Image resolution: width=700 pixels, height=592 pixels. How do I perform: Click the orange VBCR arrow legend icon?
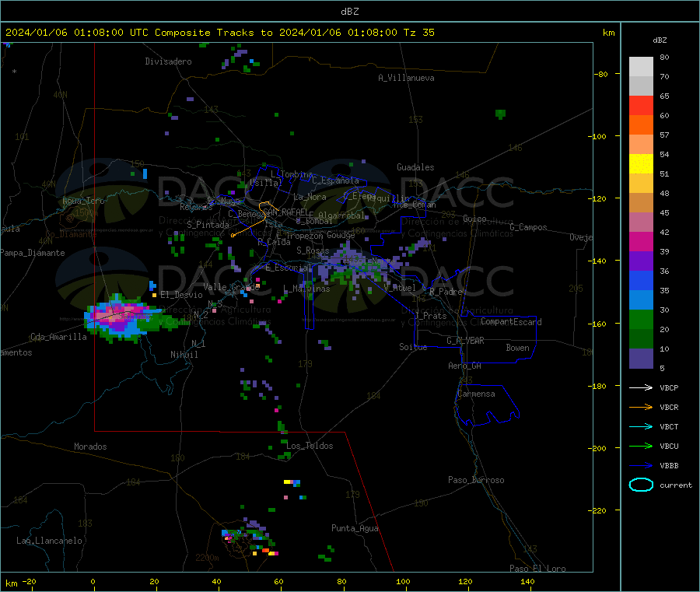pos(641,407)
